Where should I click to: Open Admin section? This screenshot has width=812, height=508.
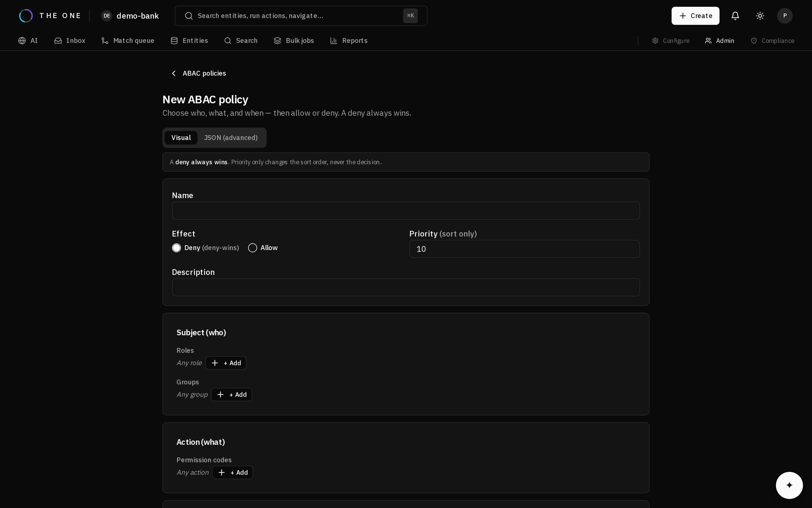point(720,41)
